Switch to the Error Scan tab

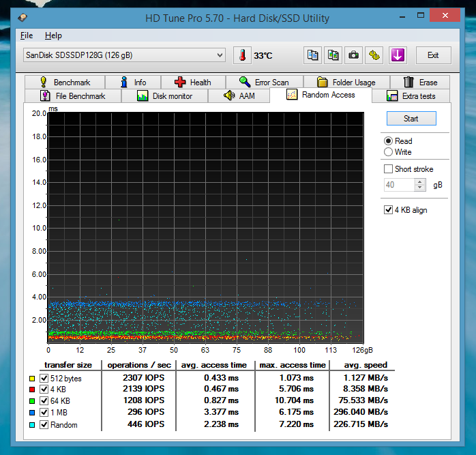pyautogui.click(x=264, y=82)
